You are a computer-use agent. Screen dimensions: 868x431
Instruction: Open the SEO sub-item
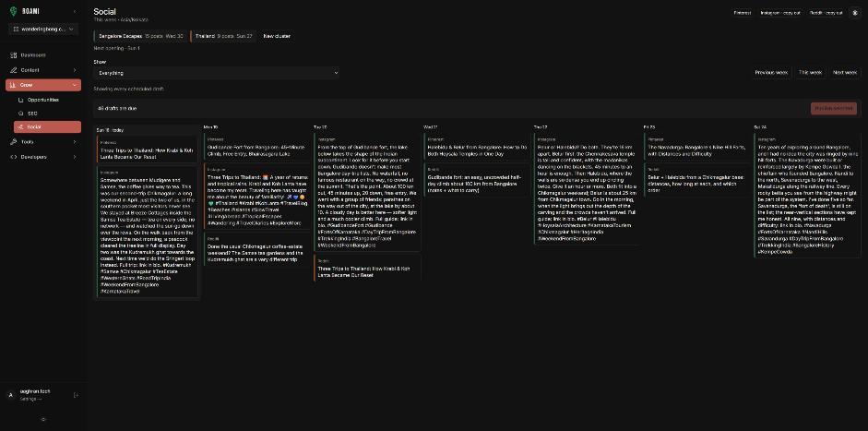[x=47, y=113]
